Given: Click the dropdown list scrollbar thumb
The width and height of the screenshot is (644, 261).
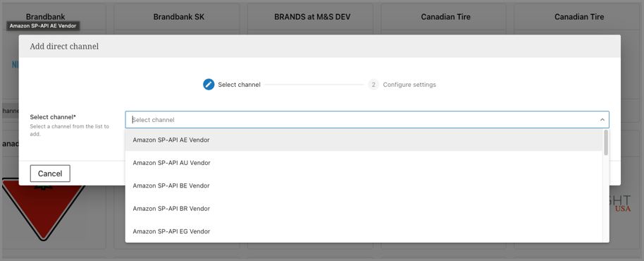Looking at the screenshot, I should [606, 142].
